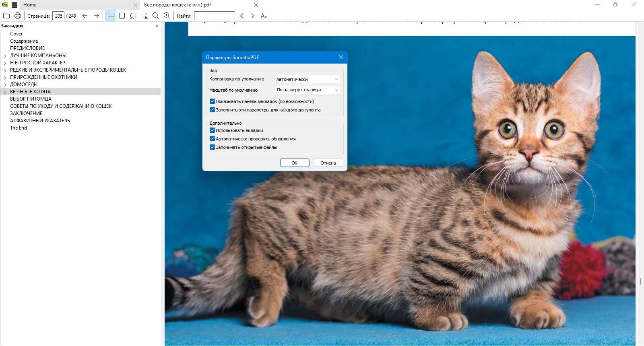Click the page number field

click(x=58, y=16)
